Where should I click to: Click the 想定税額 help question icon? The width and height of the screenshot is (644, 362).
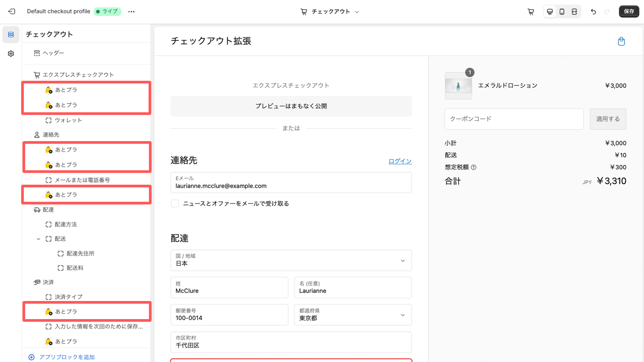pos(474,167)
